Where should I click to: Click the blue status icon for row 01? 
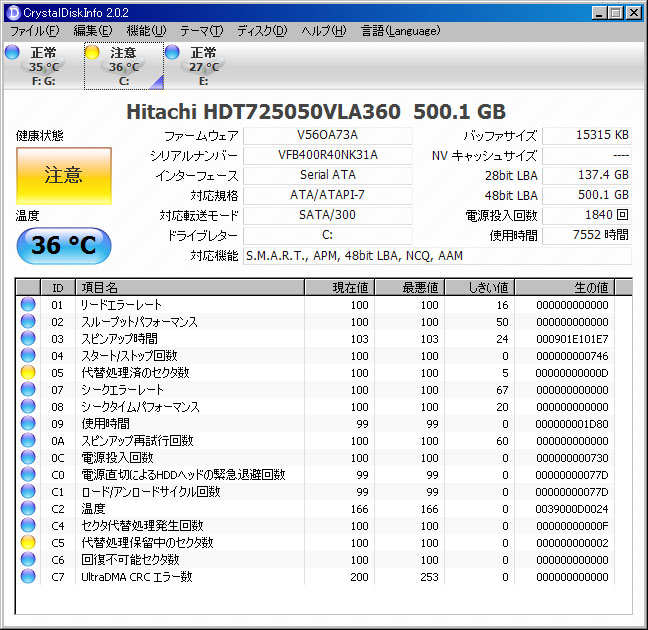28,304
